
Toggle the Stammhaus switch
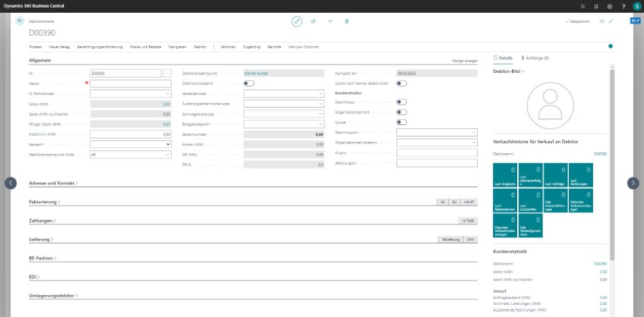pos(402,102)
